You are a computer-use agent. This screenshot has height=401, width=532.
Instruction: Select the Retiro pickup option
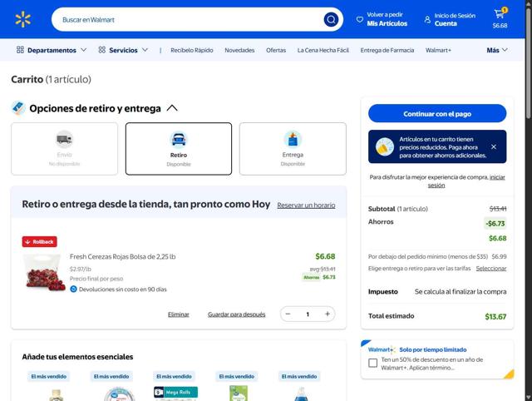click(179, 148)
